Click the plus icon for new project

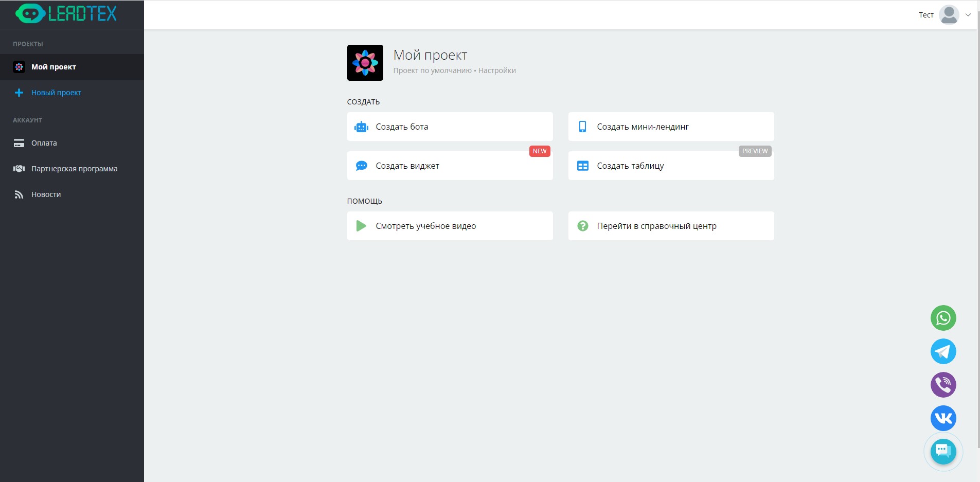click(19, 93)
